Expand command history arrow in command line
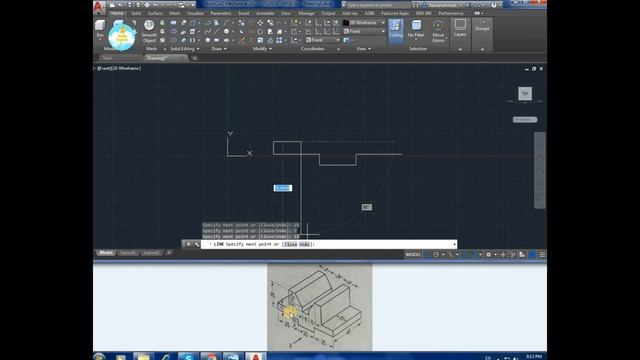Viewport: 640px width, 360px height. (454, 244)
